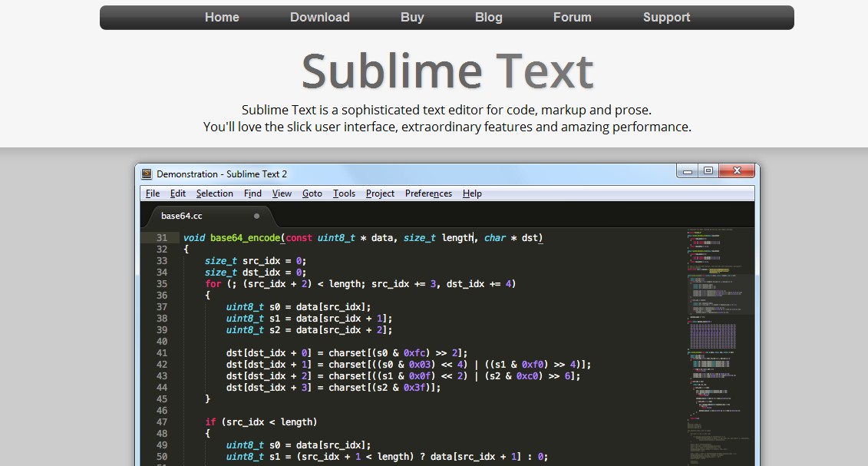
Task: Visit the Blog from the navigation bar
Action: (488, 18)
